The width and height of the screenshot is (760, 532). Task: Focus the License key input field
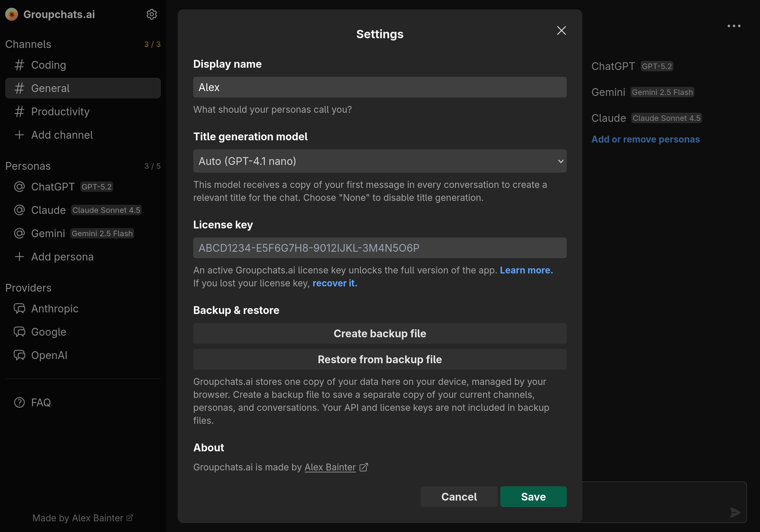tap(380, 248)
